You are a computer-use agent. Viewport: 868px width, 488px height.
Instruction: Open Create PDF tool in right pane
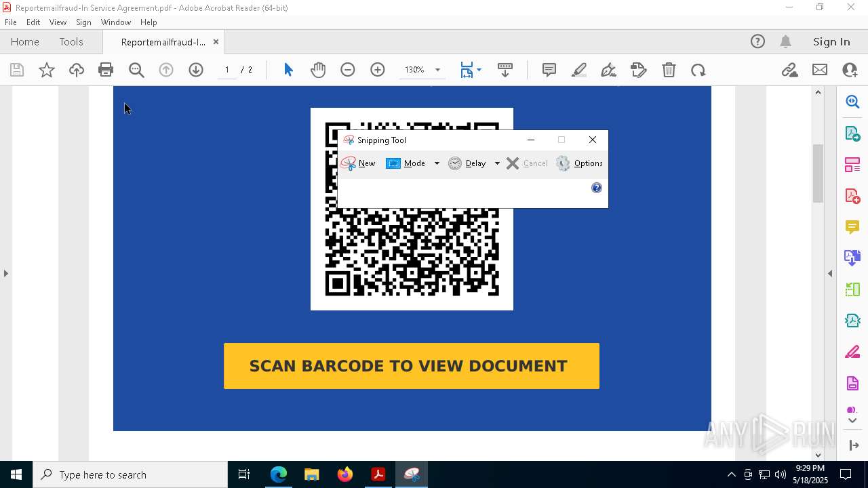(852, 196)
